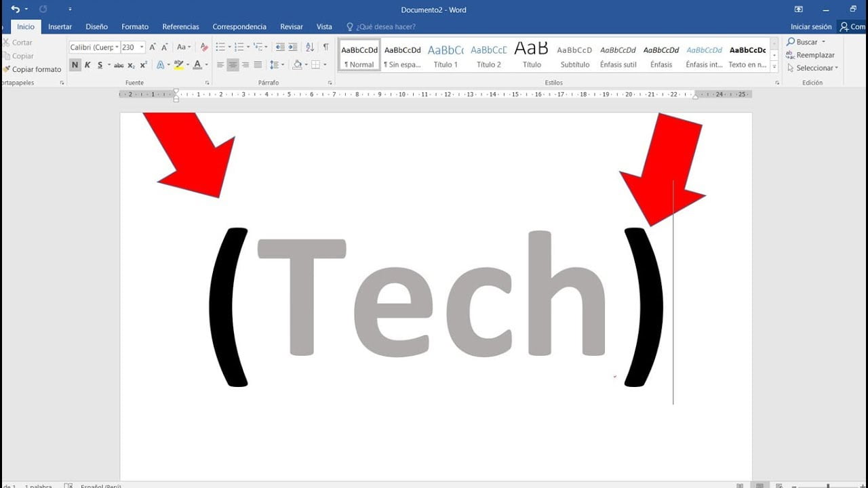Switch to the Insertar ribbon tab
Viewport: 868px width, 488px height.
pyautogui.click(x=60, y=26)
